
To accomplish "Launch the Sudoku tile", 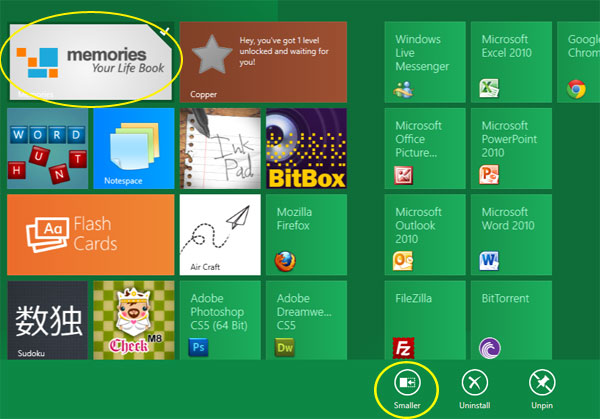I will 47,320.
